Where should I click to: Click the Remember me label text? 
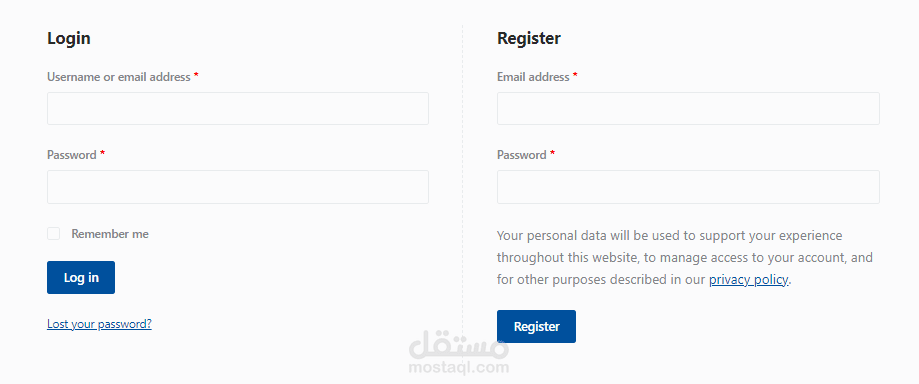tap(110, 234)
